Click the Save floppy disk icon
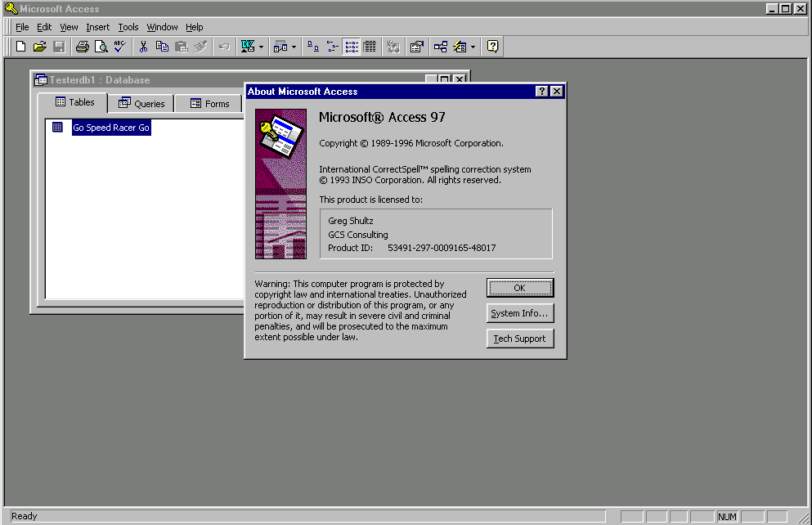The height and width of the screenshot is (525, 812). coord(59,47)
